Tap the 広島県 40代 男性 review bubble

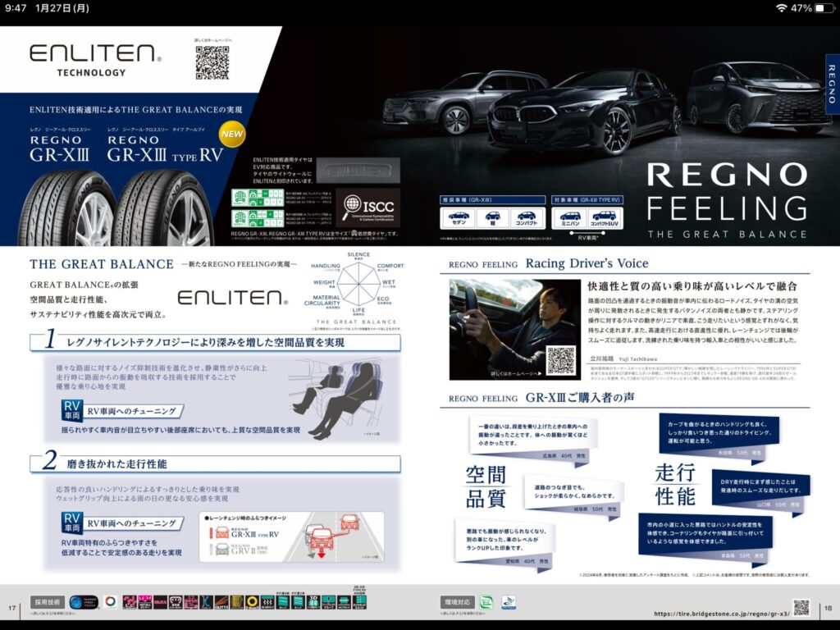click(533, 439)
